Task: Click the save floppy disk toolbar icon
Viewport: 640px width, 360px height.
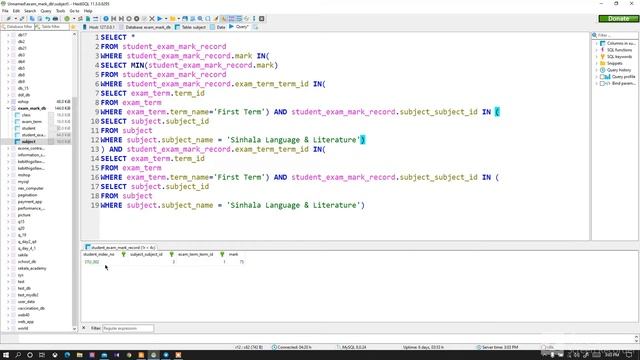Action: 185,19
